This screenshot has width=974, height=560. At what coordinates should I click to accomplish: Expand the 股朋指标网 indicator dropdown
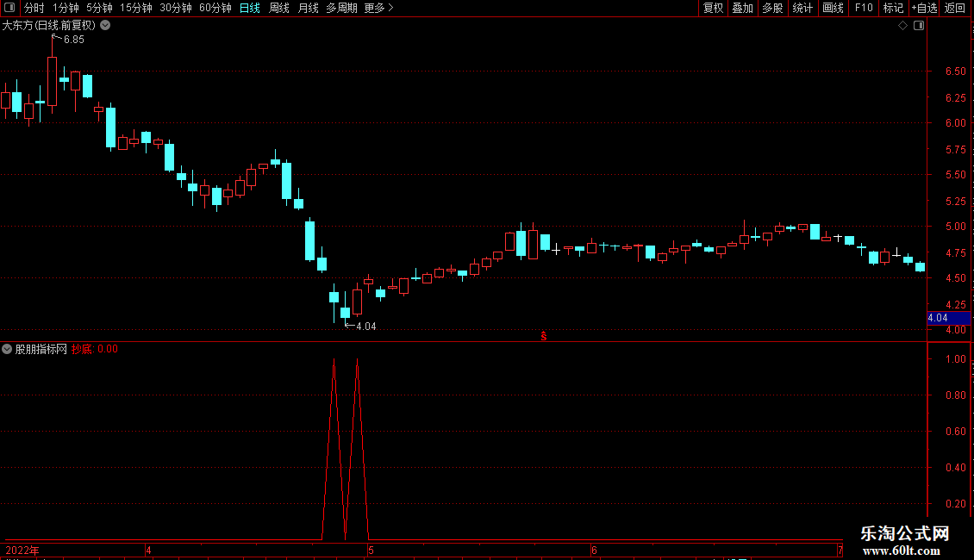7,349
